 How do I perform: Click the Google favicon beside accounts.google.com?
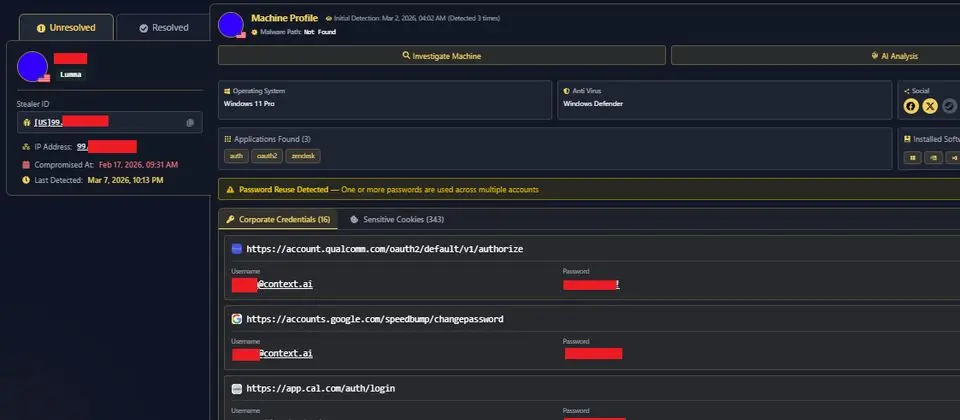point(236,319)
